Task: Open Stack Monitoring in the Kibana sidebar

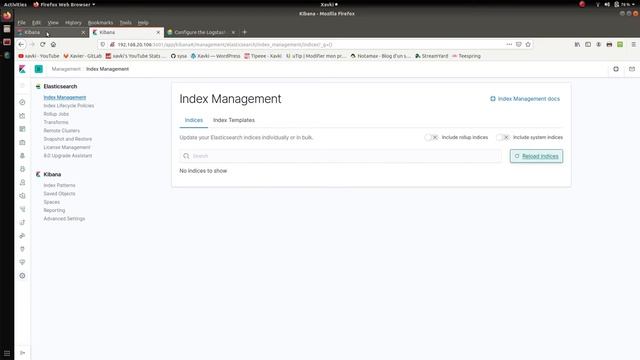Action: pyautogui.click(x=22, y=262)
